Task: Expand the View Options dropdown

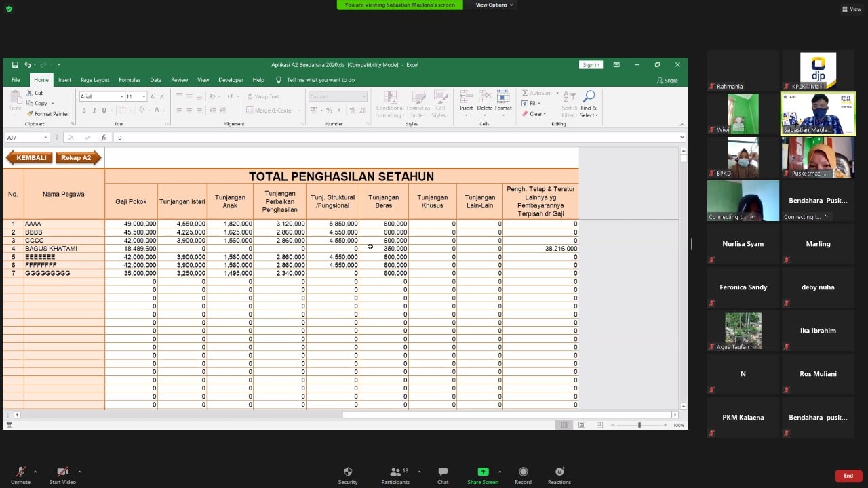Action: pos(494,5)
